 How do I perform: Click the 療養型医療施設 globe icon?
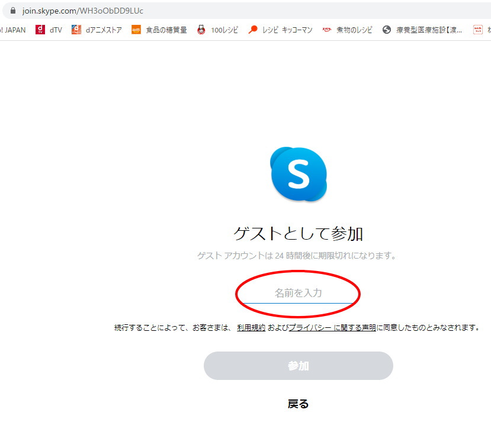387,30
